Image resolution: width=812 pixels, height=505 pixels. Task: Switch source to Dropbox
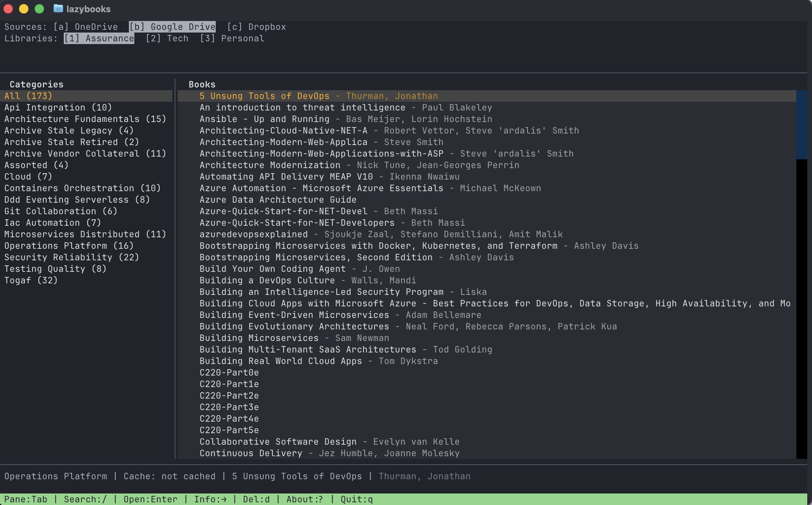256,27
